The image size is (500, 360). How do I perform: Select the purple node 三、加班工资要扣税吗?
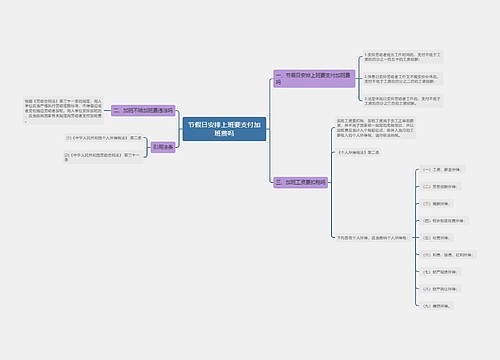pyautogui.click(x=301, y=182)
